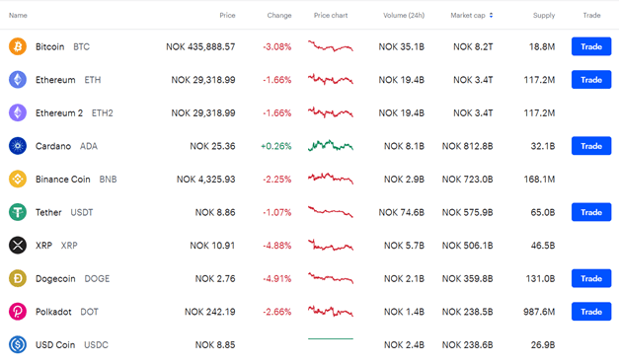Open Polkadot's Trade button
619x364 pixels.
(591, 312)
